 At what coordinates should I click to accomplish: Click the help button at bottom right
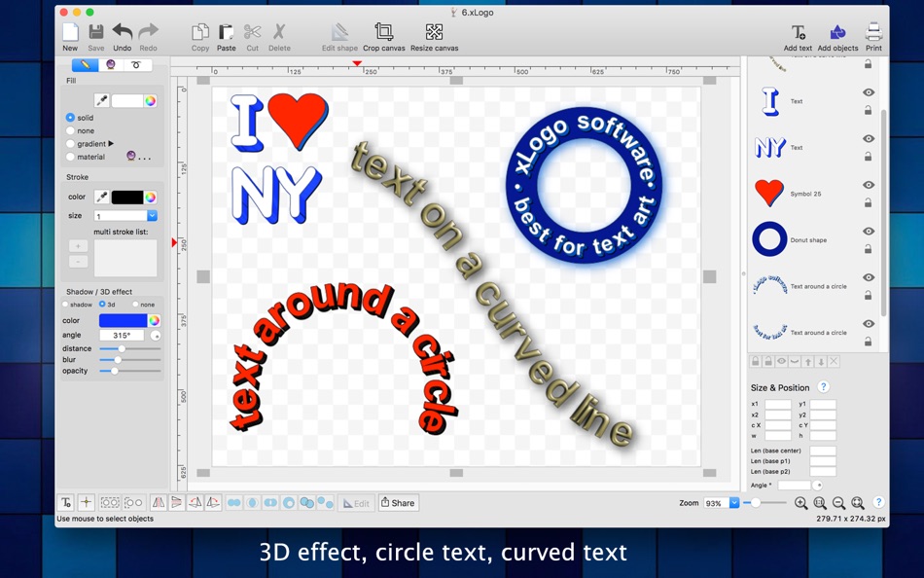[x=878, y=502]
